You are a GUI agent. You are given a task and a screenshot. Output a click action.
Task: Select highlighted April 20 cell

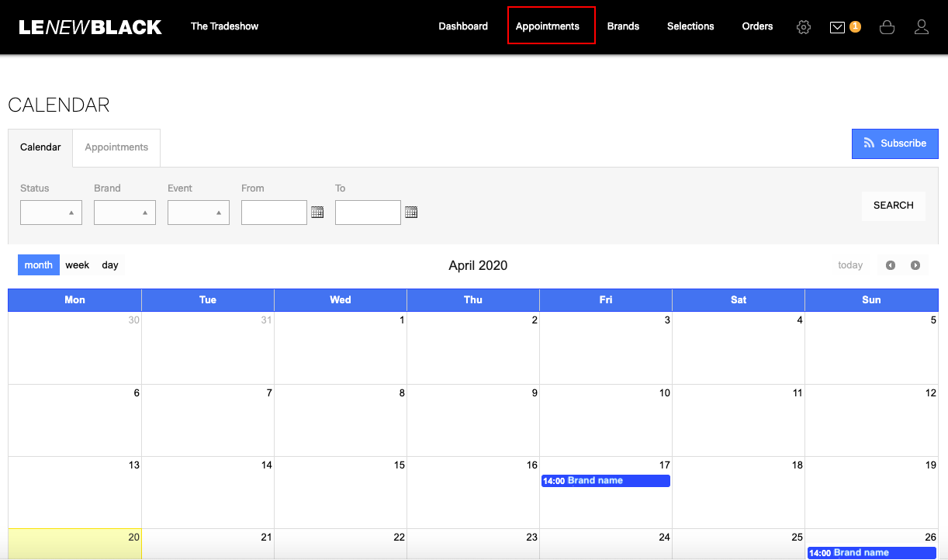75,544
